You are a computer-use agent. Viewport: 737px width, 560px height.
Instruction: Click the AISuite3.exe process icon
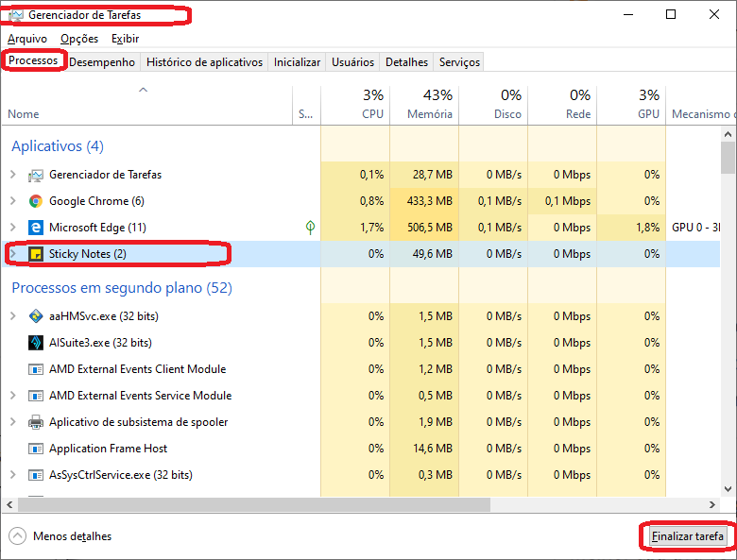click(x=36, y=343)
